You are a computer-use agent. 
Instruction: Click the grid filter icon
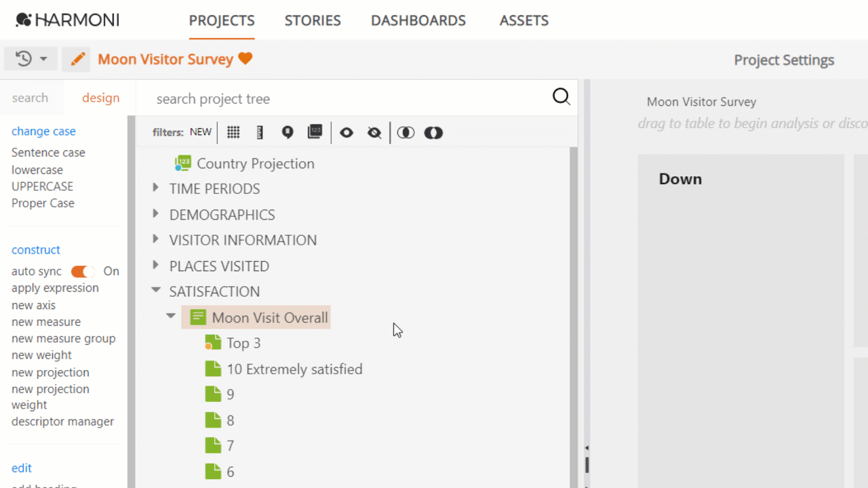(233, 132)
